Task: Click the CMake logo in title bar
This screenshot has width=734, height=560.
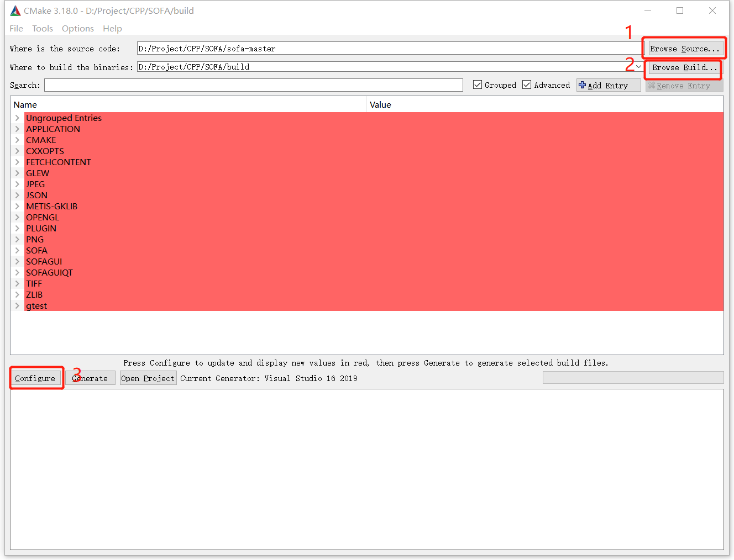Action: point(15,10)
